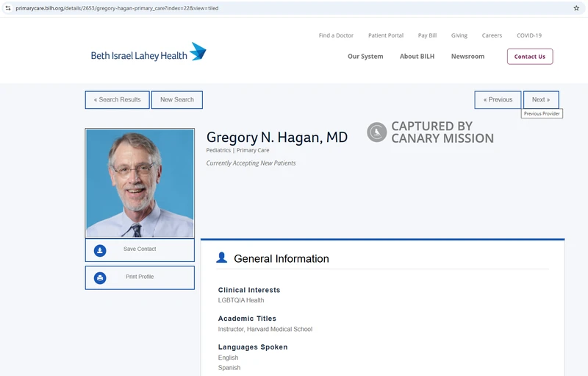Bookmark this page with the star icon

(x=576, y=8)
